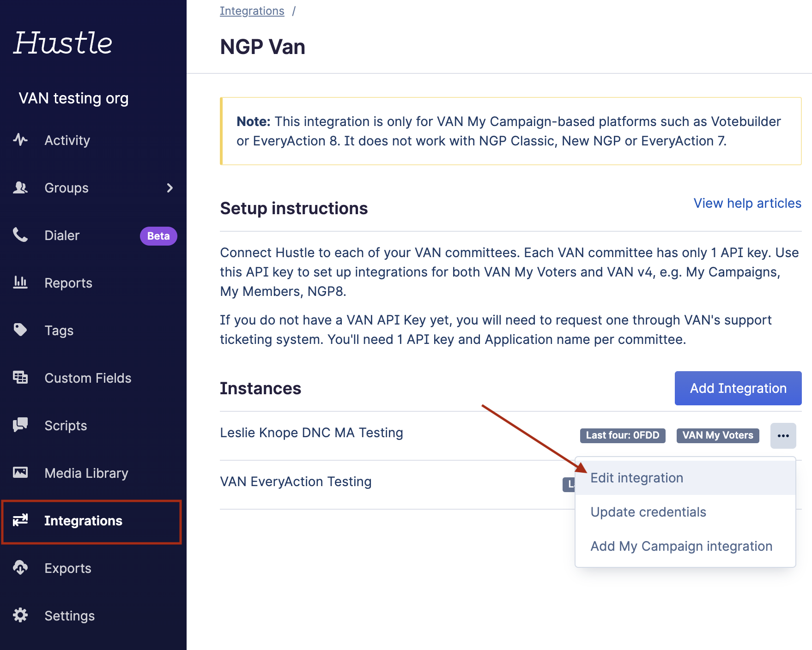Open Media Library from the sidebar

pyautogui.click(x=86, y=473)
